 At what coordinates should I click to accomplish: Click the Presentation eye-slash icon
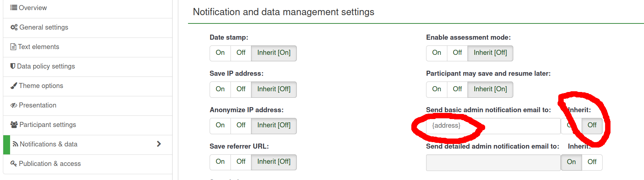point(14,105)
